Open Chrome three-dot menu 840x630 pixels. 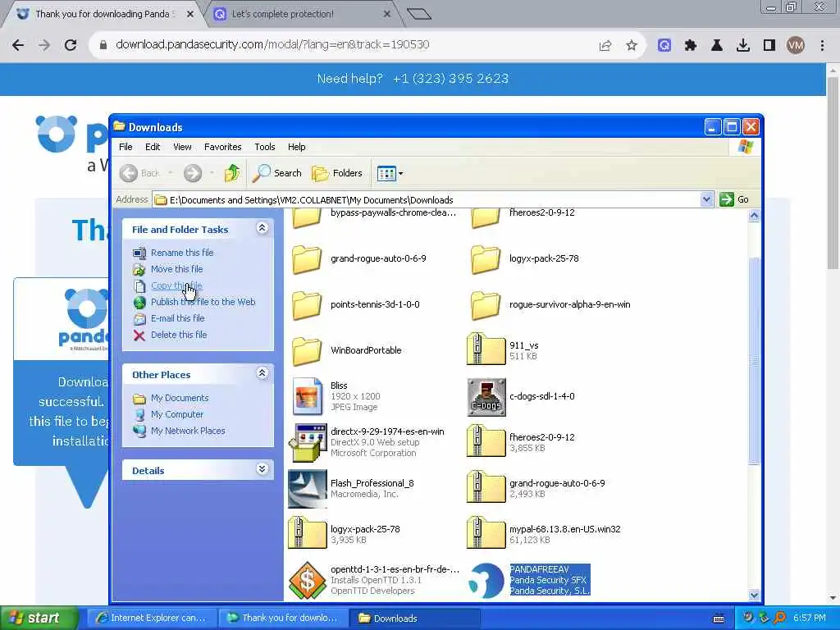(822, 45)
